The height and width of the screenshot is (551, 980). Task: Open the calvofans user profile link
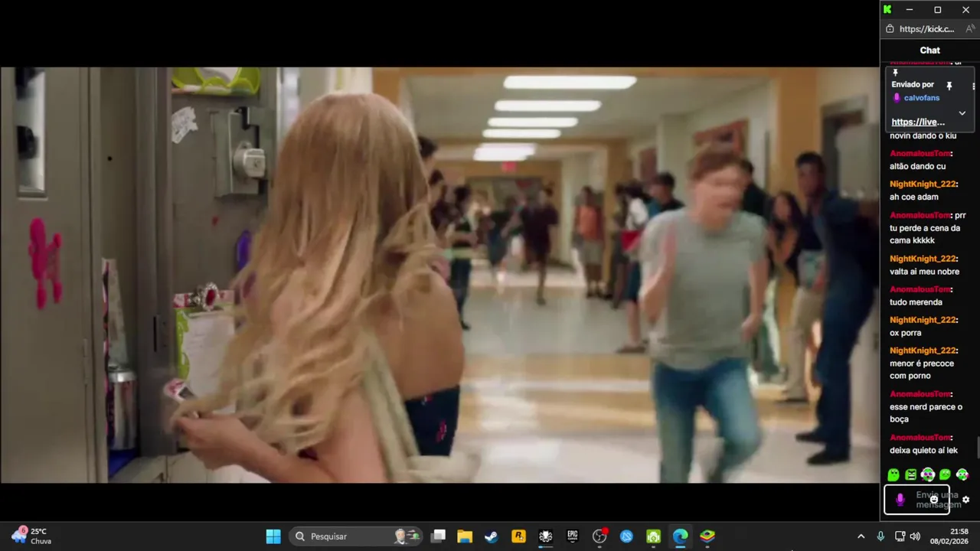(x=922, y=98)
